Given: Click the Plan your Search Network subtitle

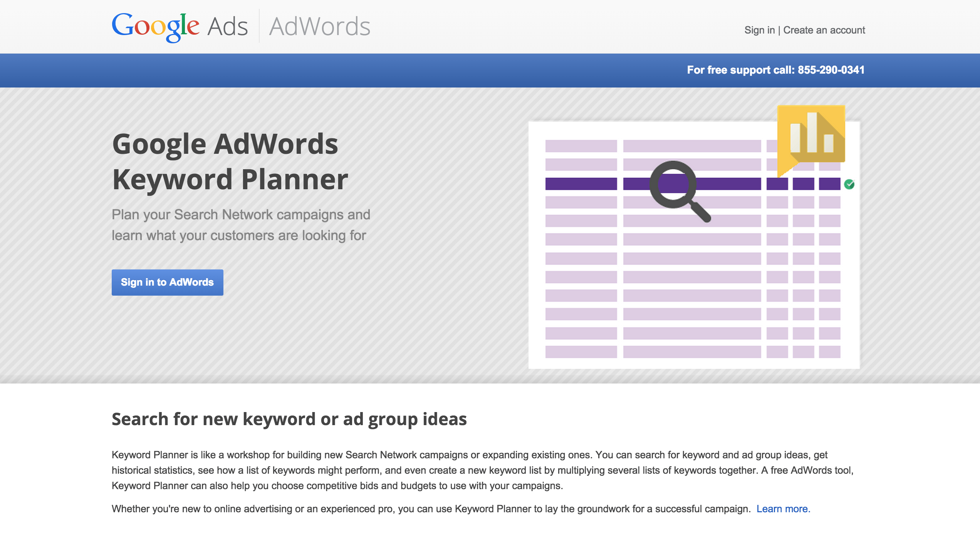Looking at the screenshot, I should click(x=241, y=225).
